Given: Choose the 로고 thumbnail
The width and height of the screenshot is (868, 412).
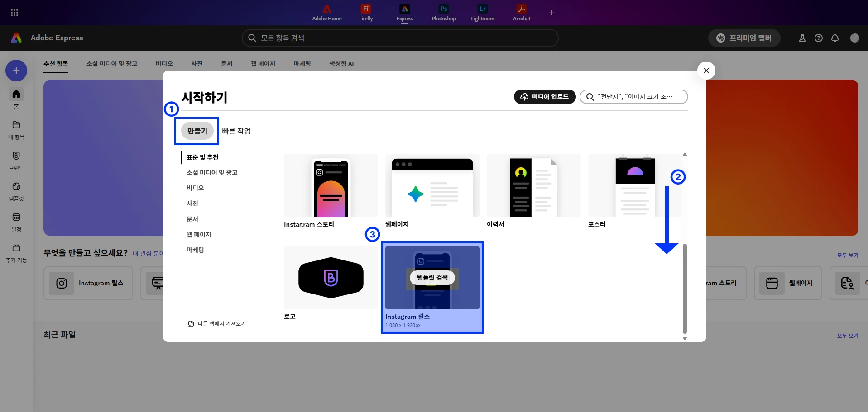Looking at the screenshot, I should [331, 278].
